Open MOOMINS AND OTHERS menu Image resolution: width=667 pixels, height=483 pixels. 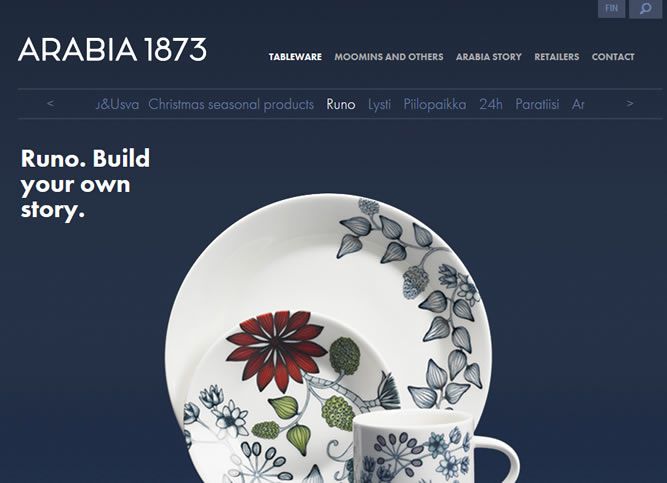pos(389,57)
